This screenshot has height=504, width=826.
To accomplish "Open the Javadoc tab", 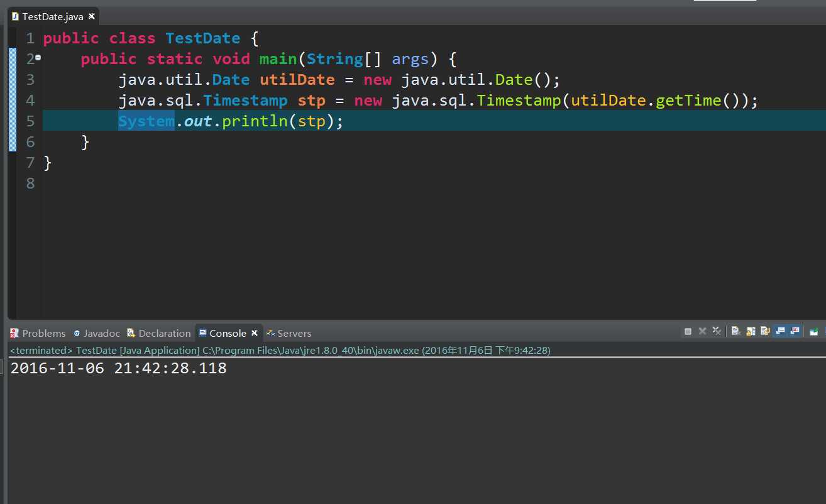I will click(97, 333).
